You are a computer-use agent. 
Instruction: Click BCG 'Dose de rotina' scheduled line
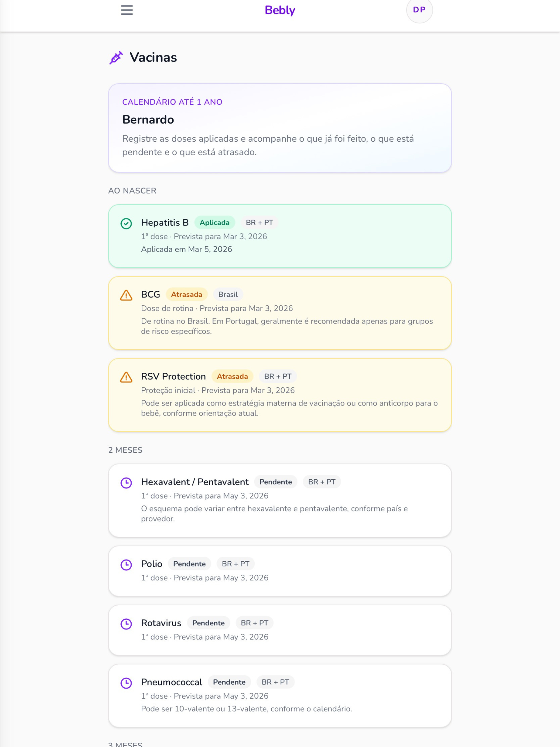point(217,308)
